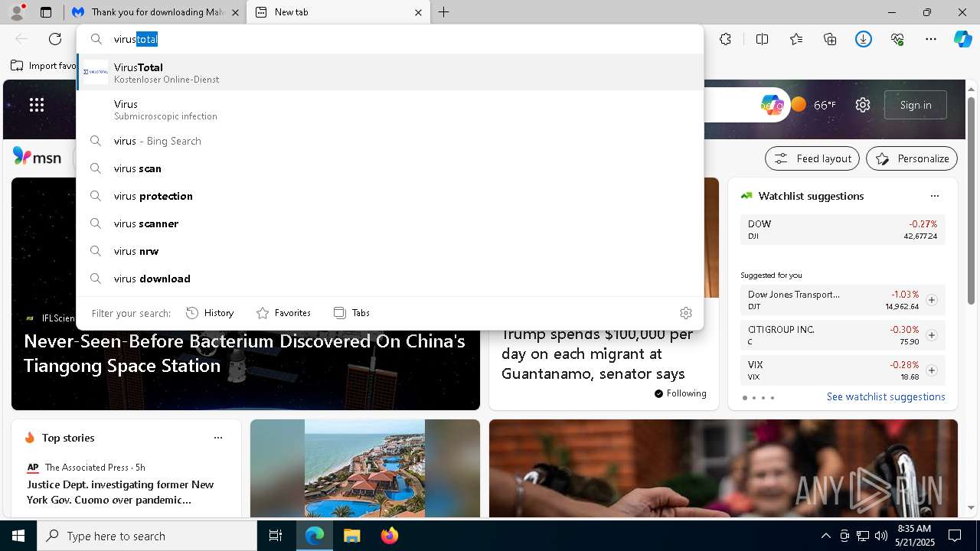Open Top stories more options
Viewport: 980px width, 551px height.
tap(218, 438)
